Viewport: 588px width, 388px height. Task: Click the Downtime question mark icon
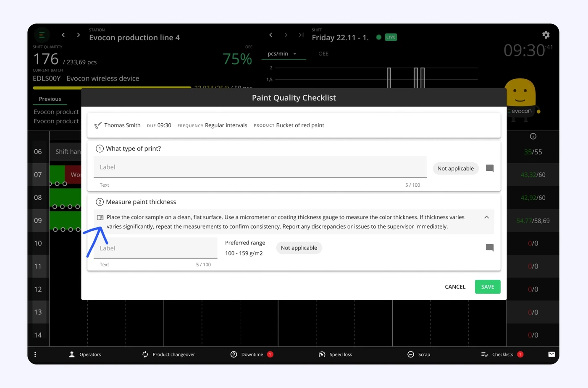(x=234, y=354)
